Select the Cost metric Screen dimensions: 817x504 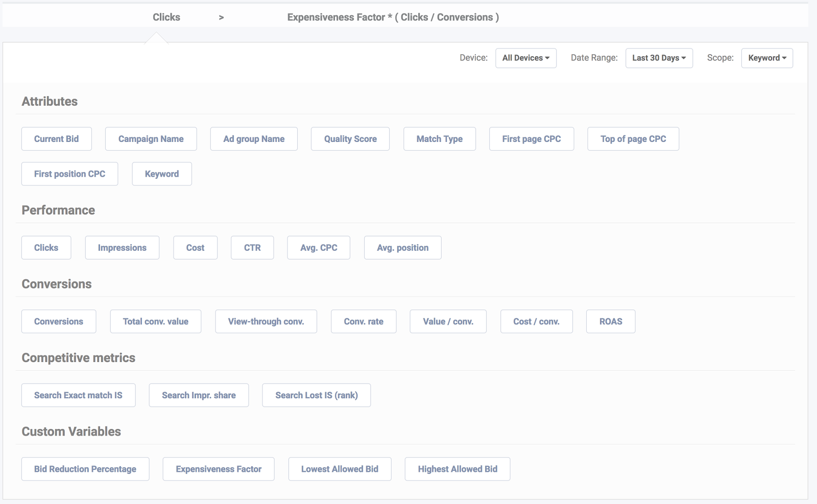pyautogui.click(x=196, y=248)
